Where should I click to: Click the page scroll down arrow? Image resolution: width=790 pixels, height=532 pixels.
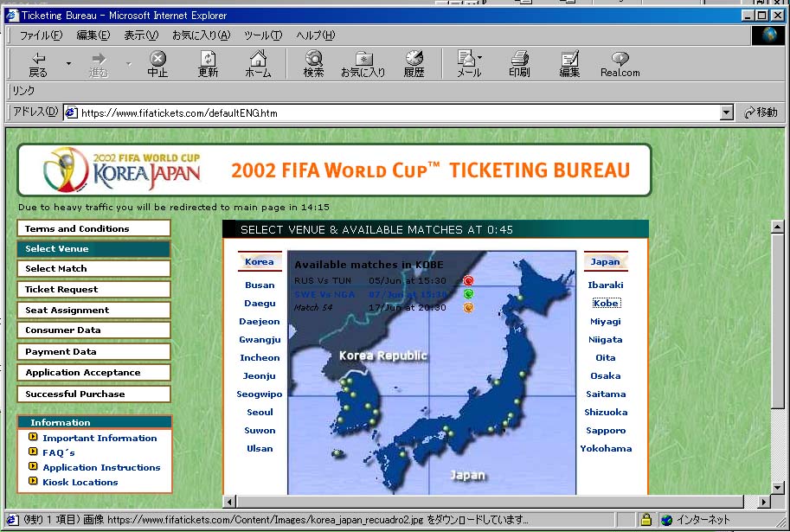coord(777,487)
